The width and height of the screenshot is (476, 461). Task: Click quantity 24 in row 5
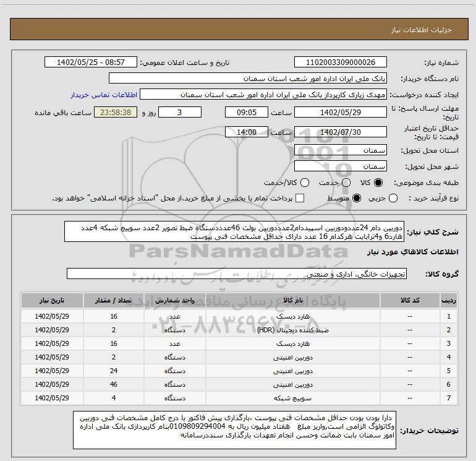(x=114, y=371)
